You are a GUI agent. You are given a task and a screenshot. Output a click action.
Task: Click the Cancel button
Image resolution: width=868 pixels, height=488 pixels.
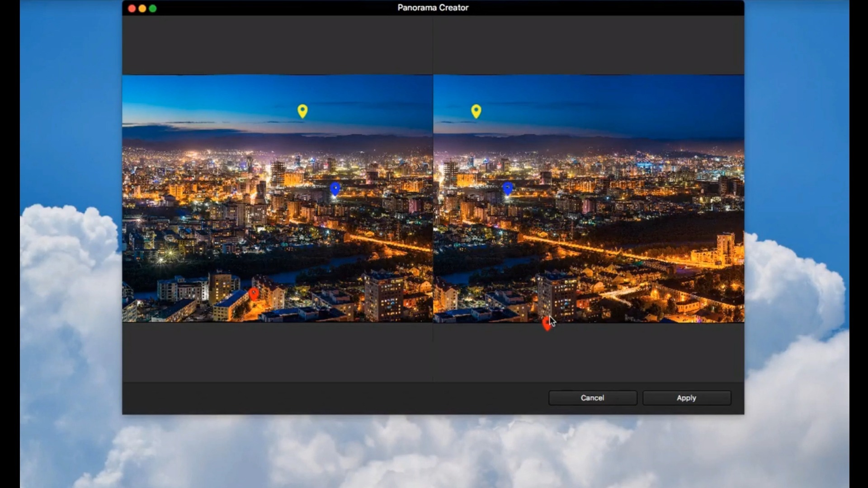[x=592, y=398]
